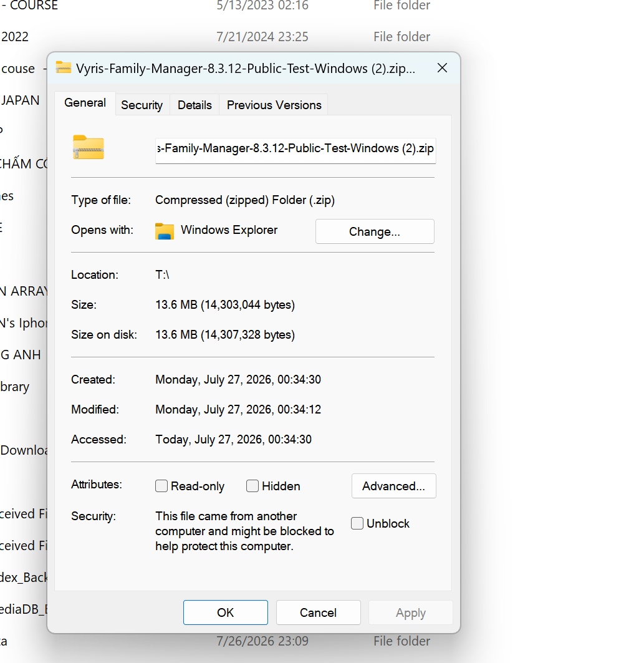644x663 pixels.
Task: Click the Location value T:\
Action: pos(162,275)
